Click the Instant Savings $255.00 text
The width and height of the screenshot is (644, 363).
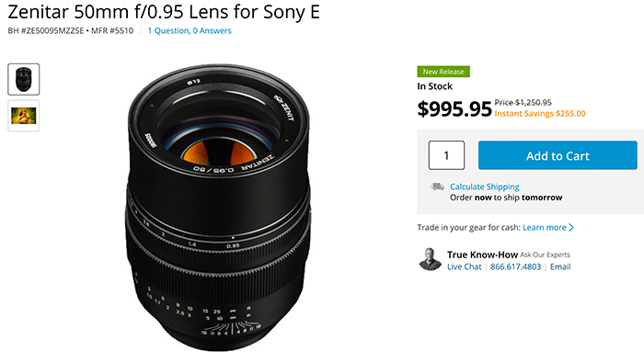pyautogui.click(x=540, y=114)
